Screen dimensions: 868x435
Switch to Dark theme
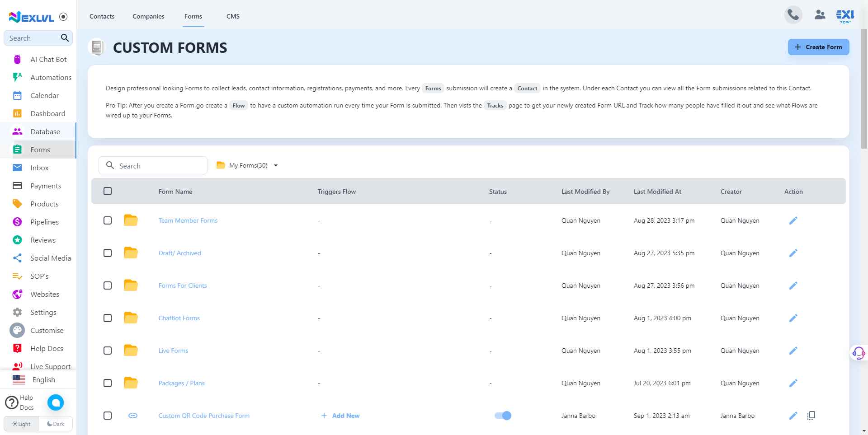(56, 424)
